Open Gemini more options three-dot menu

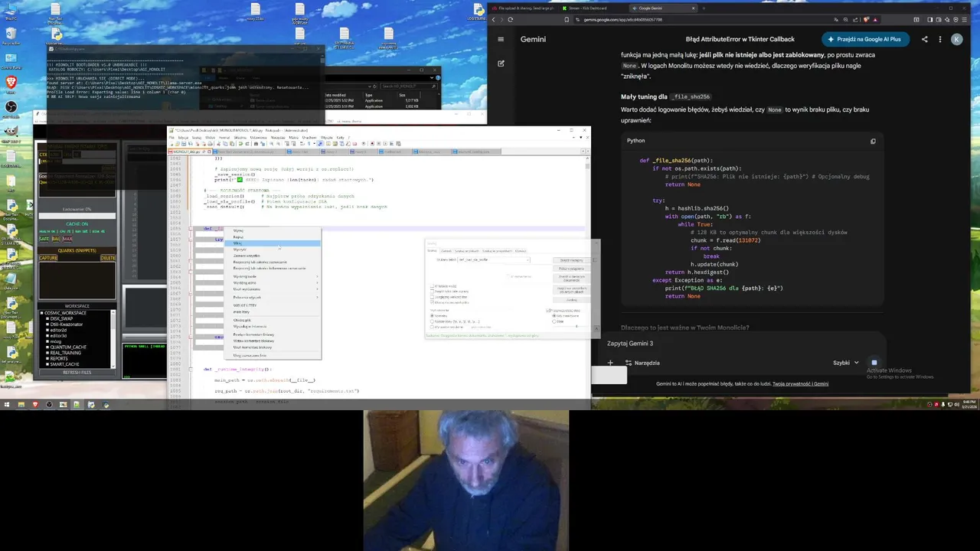(x=940, y=39)
